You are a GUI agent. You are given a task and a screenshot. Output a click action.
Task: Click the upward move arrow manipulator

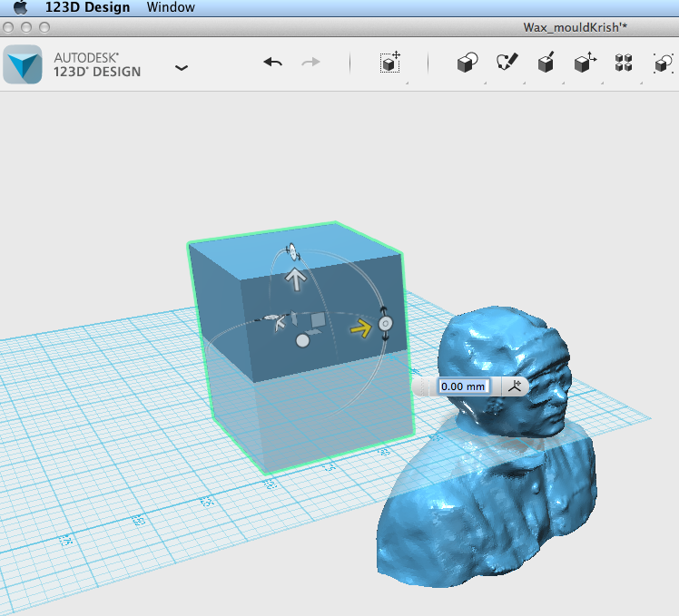296,279
